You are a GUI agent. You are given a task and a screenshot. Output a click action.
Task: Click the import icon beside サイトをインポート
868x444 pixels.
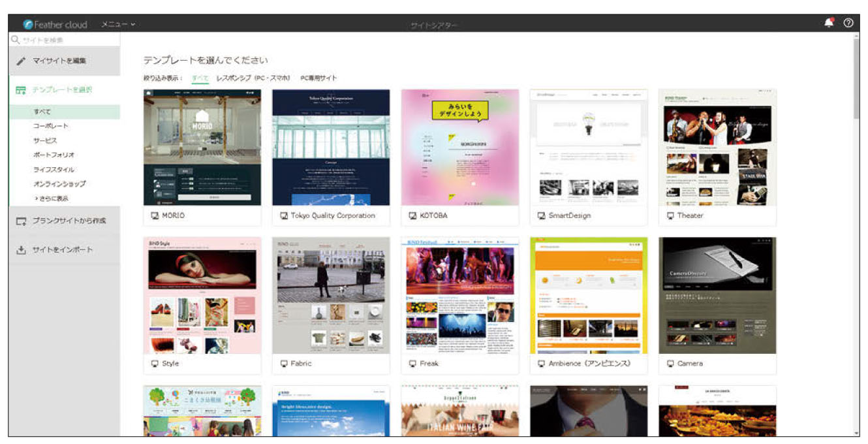point(21,250)
